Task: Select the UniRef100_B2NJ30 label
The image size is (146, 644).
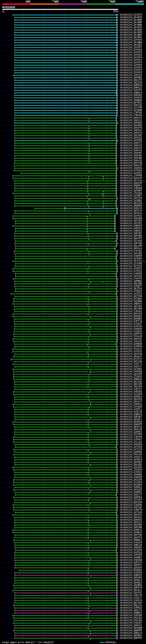Action: pyautogui.click(x=131, y=208)
